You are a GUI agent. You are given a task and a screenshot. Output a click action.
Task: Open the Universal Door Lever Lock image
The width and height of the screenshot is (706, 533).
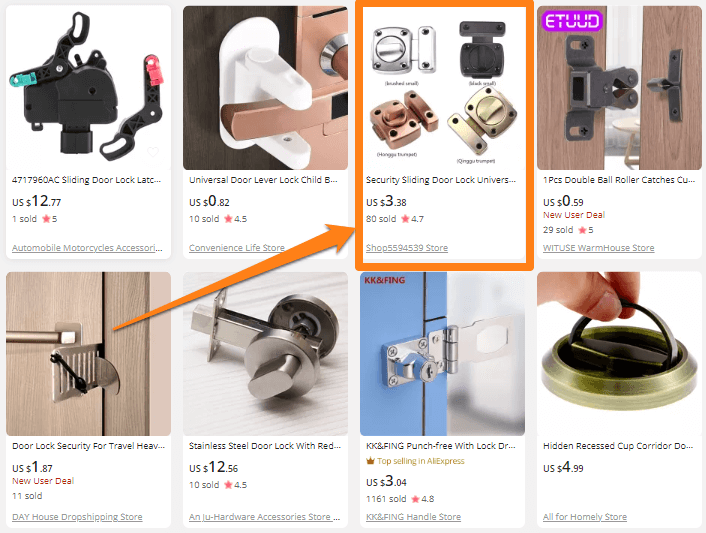click(265, 87)
